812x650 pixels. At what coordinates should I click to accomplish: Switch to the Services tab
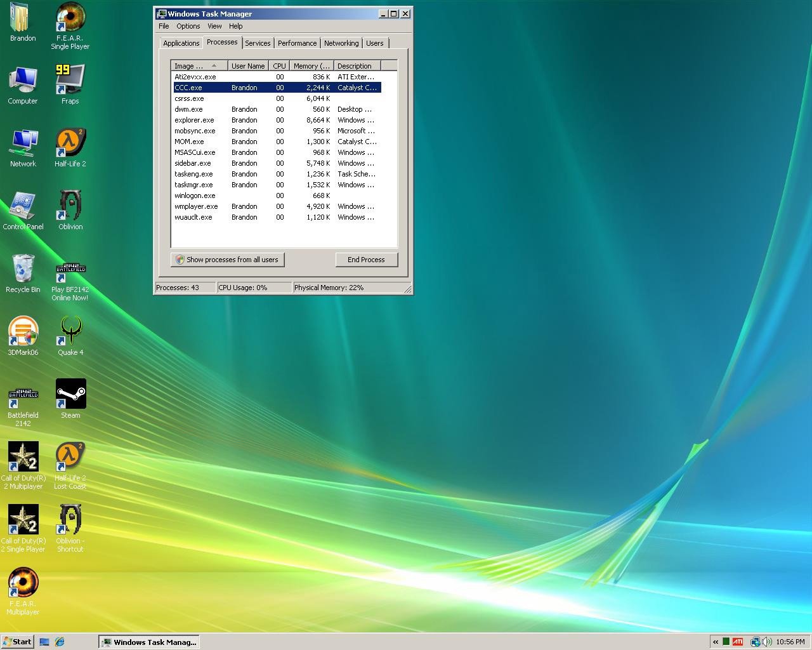pyautogui.click(x=258, y=43)
